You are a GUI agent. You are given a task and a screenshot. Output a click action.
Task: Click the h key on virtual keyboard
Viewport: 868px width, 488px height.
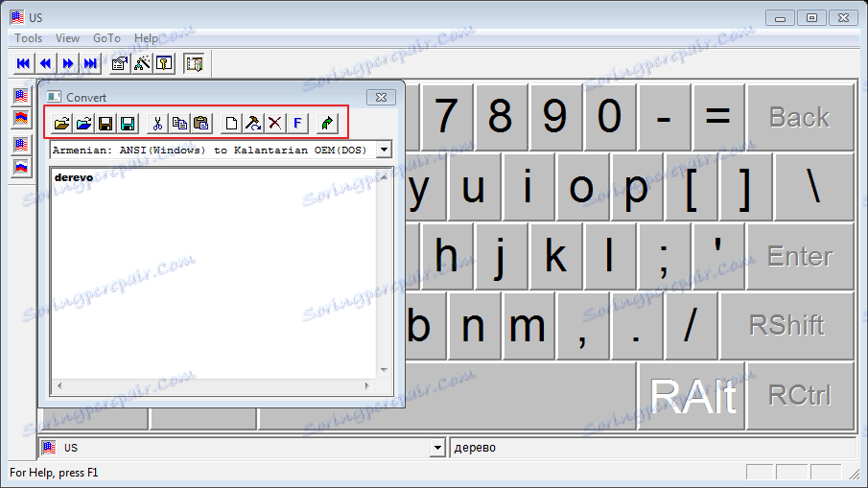[x=446, y=256]
